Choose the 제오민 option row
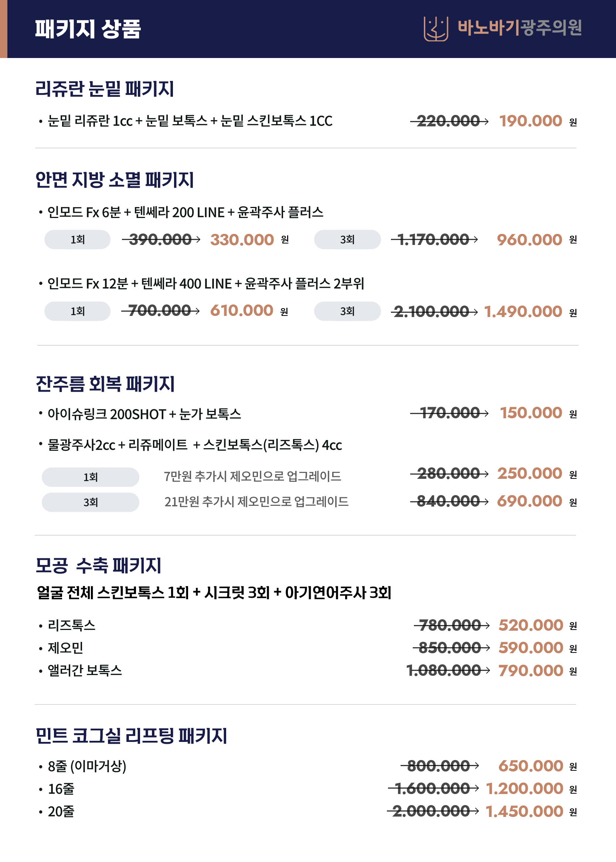Viewport: 616px width, 862px height. pyautogui.click(x=307, y=648)
